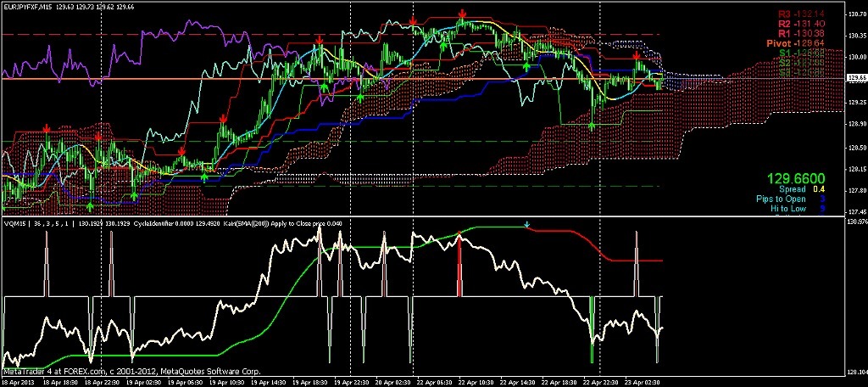Click the 23 Apr 02:30 time label

(x=644, y=383)
